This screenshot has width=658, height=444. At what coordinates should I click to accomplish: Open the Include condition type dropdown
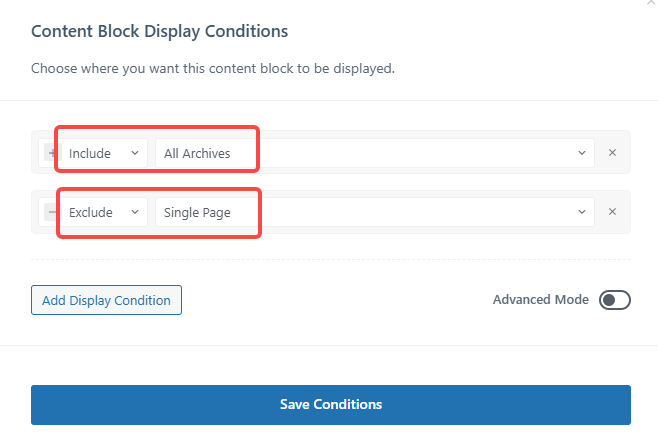[x=103, y=153]
